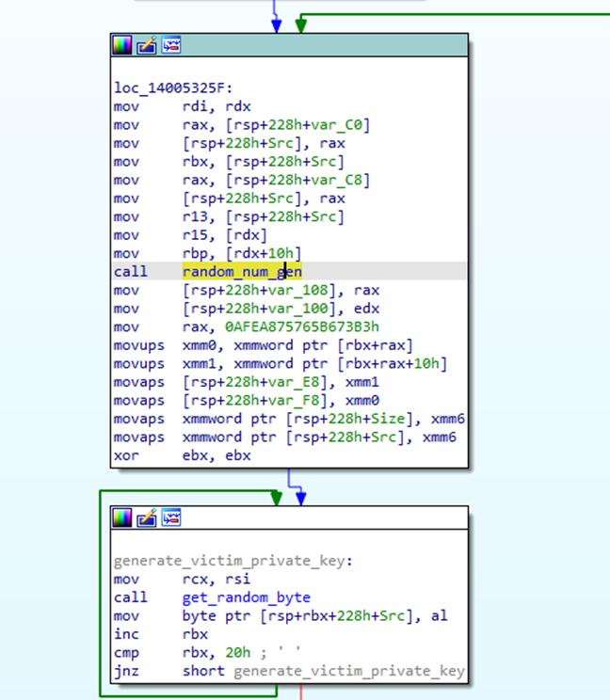Click the get_random_byte function name
The image size is (610, 700).
click(x=246, y=597)
